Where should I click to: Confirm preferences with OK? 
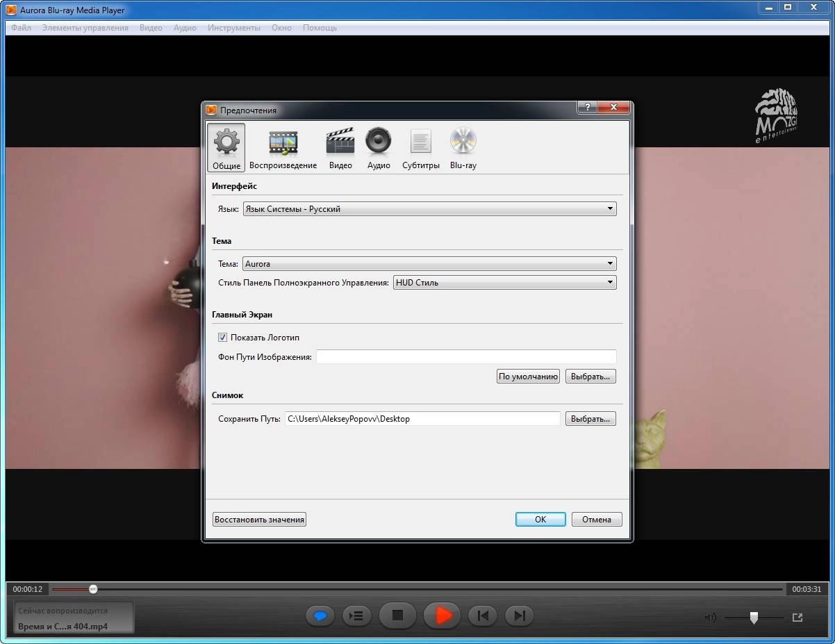pos(540,520)
